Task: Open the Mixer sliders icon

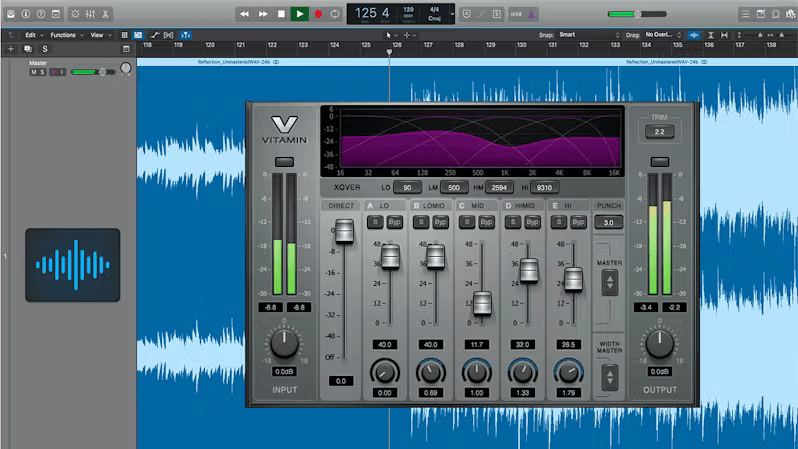Action: (x=90, y=14)
